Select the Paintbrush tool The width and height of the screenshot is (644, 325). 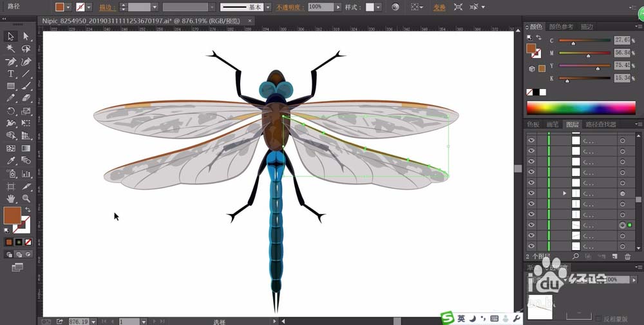pyautogui.click(x=26, y=86)
